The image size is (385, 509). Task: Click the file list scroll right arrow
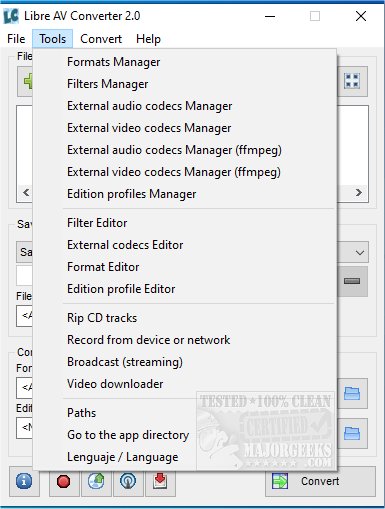tap(359, 193)
